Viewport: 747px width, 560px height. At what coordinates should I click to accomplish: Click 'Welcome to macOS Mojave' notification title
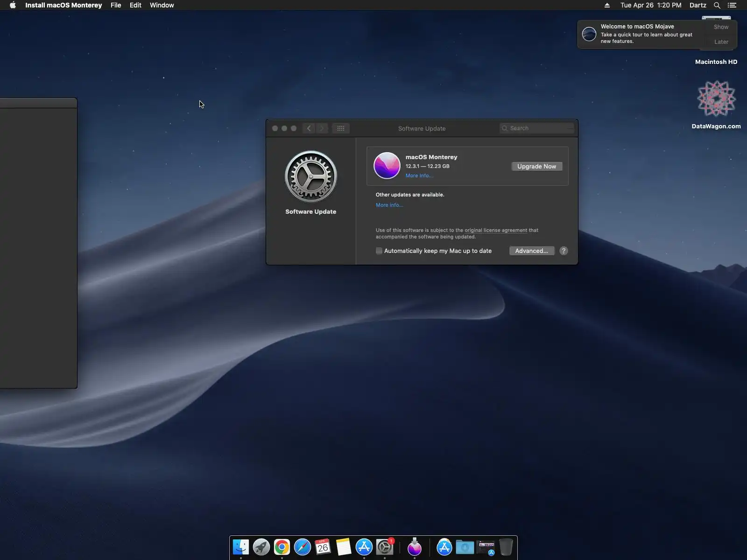pyautogui.click(x=637, y=27)
